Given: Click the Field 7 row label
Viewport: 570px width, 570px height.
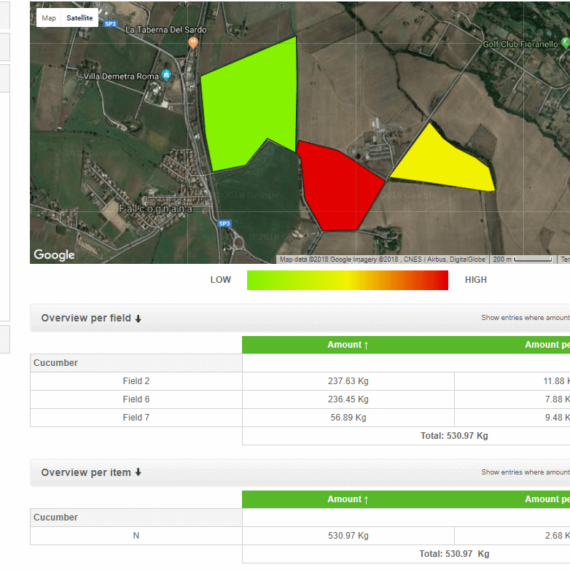Looking at the screenshot, I should click(x=136, y=417).
